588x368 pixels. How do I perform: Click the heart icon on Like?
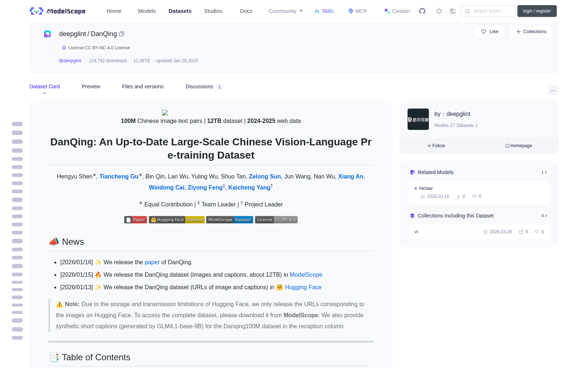point(484,32)
